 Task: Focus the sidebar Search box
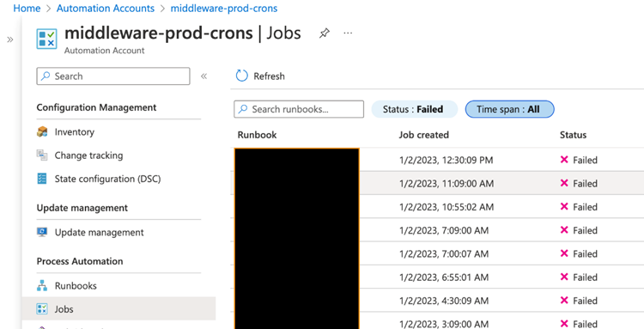click(113, 76)
